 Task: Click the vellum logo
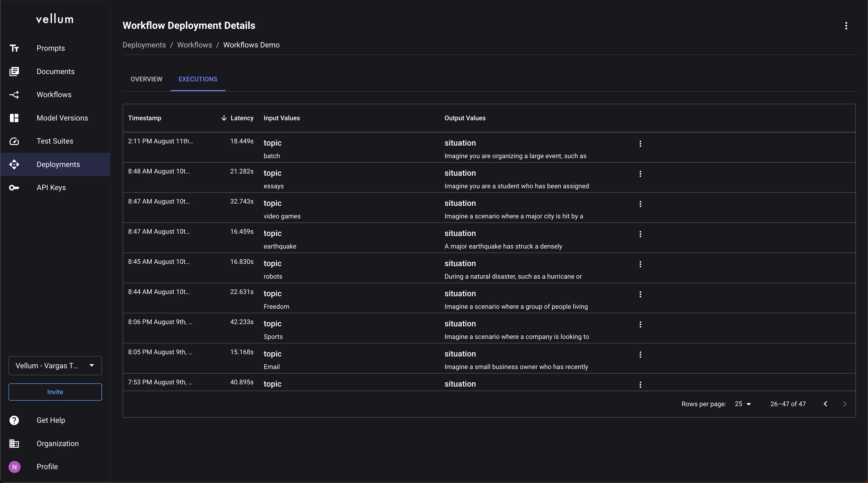(x=55, y=19)
